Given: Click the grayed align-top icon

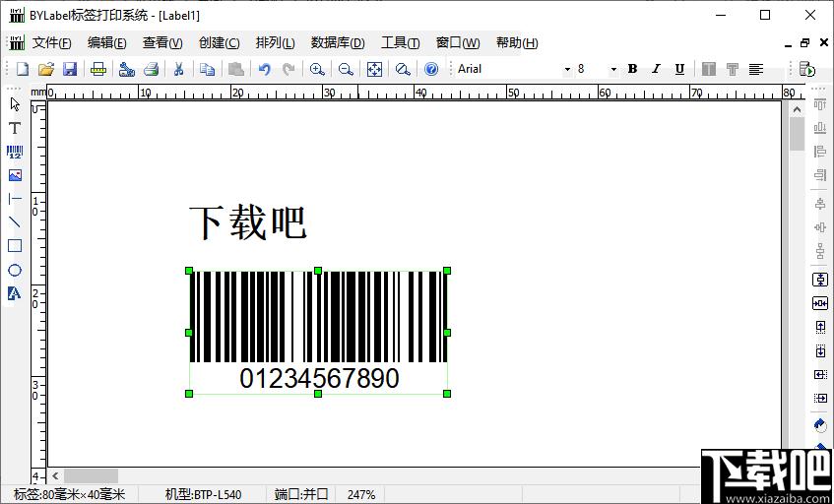Looking at the screenshot, I should pos(820,104).
